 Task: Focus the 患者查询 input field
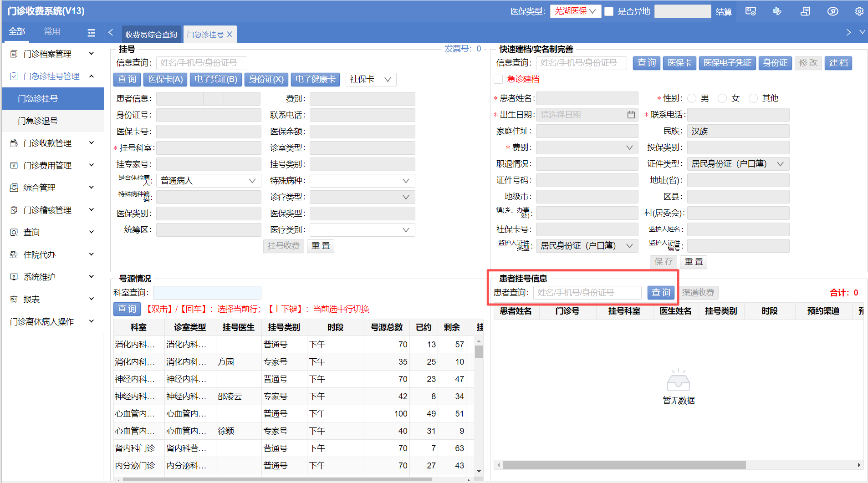[x=587, y=293]
